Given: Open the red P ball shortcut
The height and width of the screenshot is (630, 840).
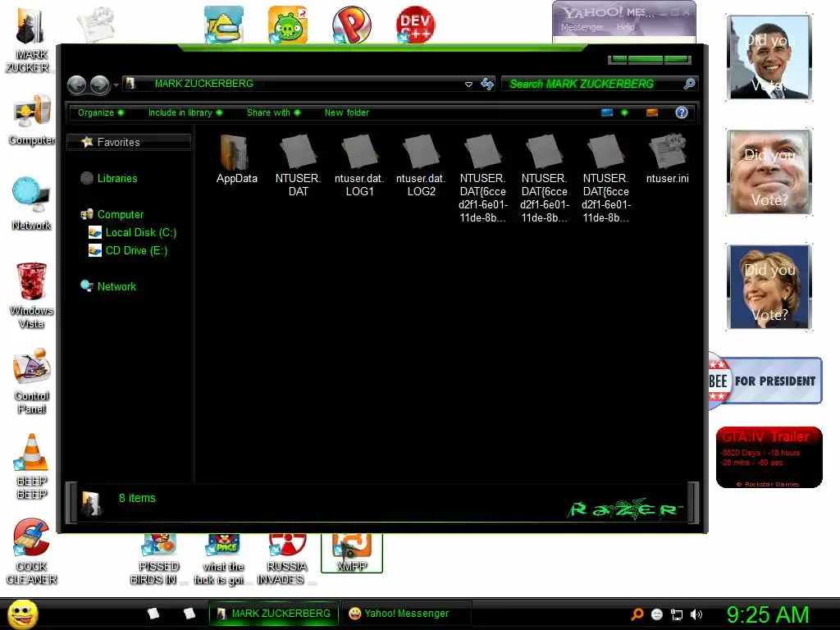Looking at the screenshot, I should tap(351, 24).
